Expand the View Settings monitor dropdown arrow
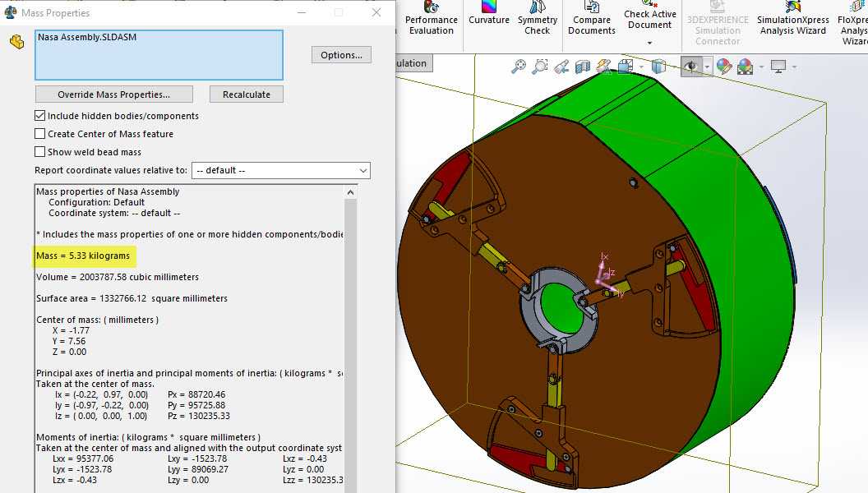The width and height of the screenshot is (868, 493). tap(794, 67)
